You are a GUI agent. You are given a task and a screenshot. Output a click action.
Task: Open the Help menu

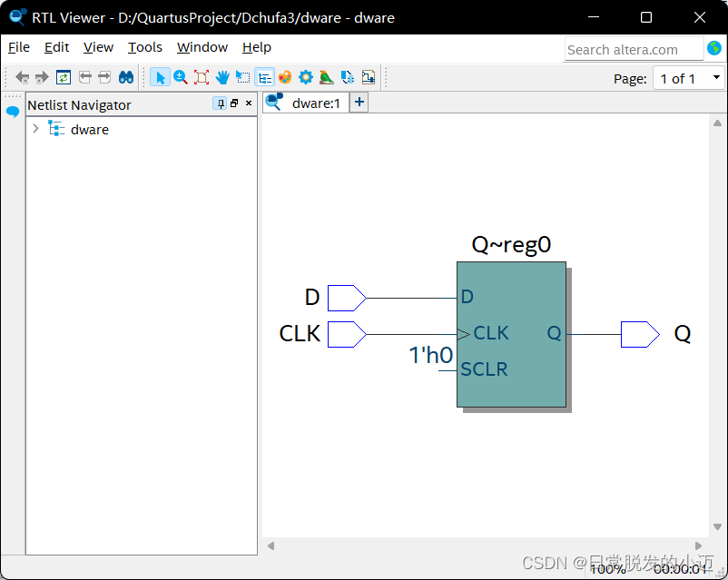[257, 47]
